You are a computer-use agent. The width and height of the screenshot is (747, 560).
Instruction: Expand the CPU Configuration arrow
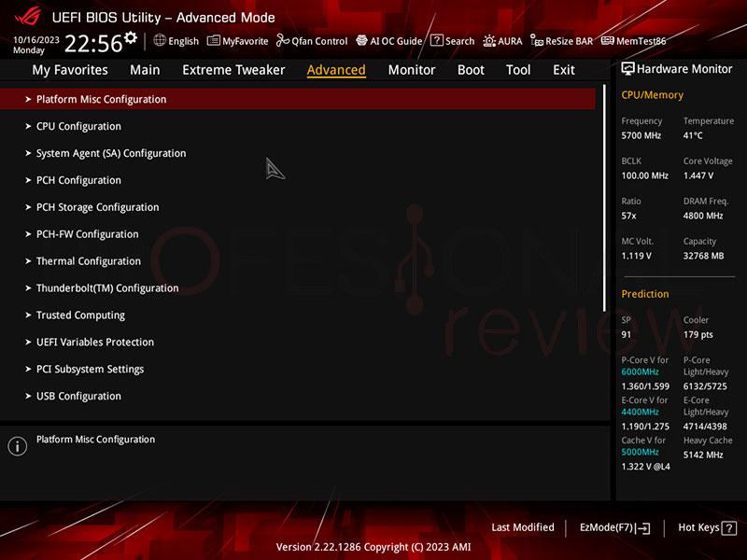tap(28, 126)
